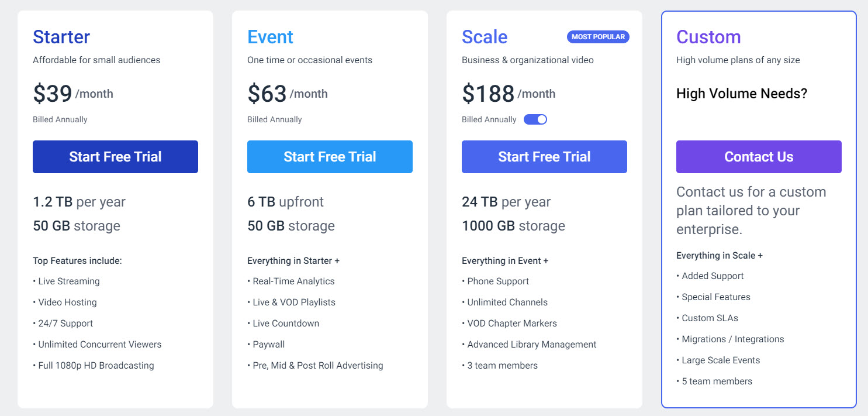Screen dimensions: 868x416
Task: Click the $39 per month price
Action: [x=73, y=94]
